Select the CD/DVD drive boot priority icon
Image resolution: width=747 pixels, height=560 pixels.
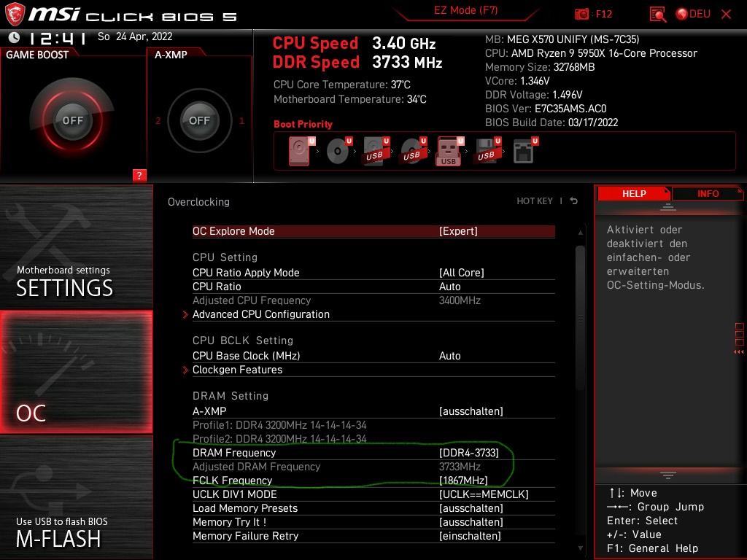pos(338,151)
